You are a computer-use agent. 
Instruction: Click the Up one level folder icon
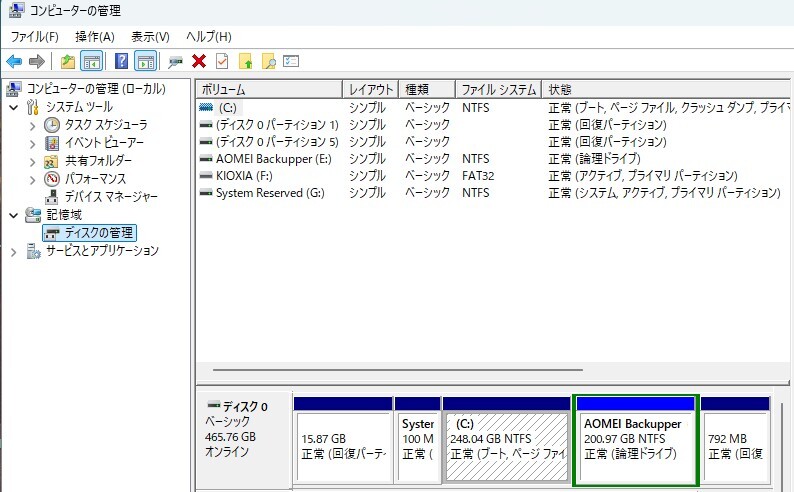click(x=68, y=62)
